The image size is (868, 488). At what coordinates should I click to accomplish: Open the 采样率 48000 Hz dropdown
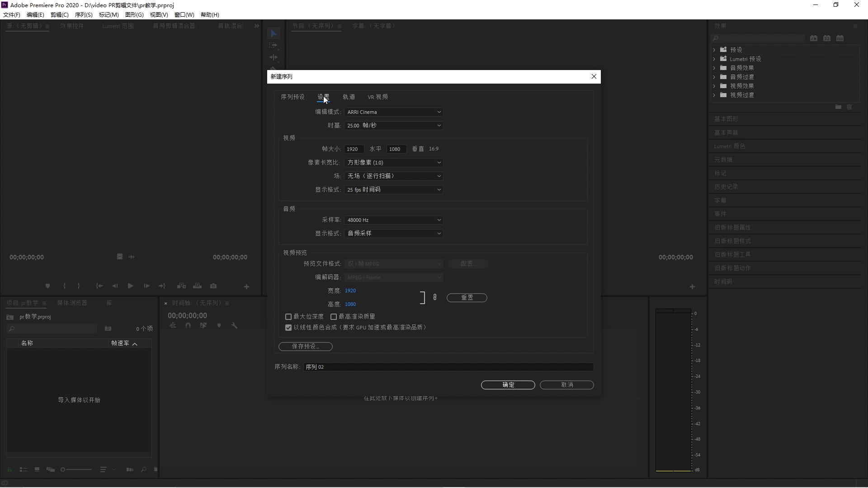click(393, 220)
